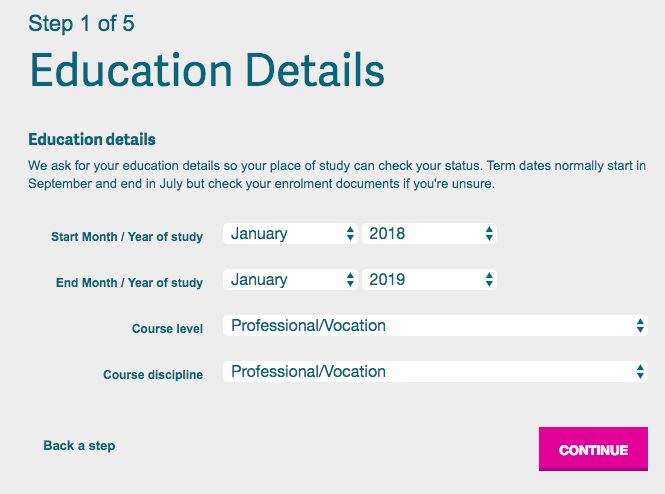Click the Start Month / Year of study label
The image size is (665, 494).
pos(127,237)
